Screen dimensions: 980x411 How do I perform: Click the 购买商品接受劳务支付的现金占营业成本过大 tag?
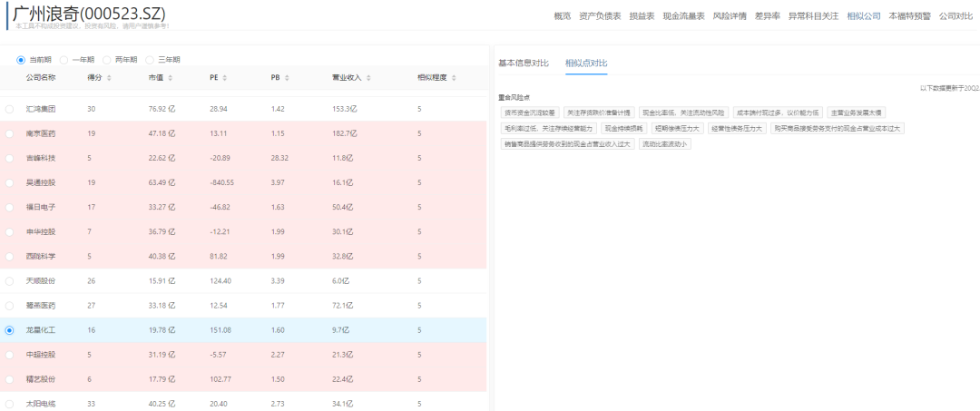click(838, 128)
